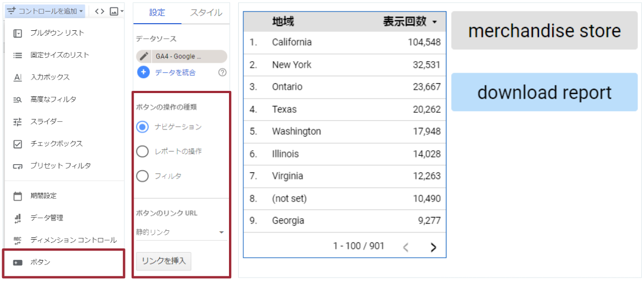Image resolution: width=644 pixels, height=282 pixels.
Task: Select the フィルタ radio button
Action: 143,176
